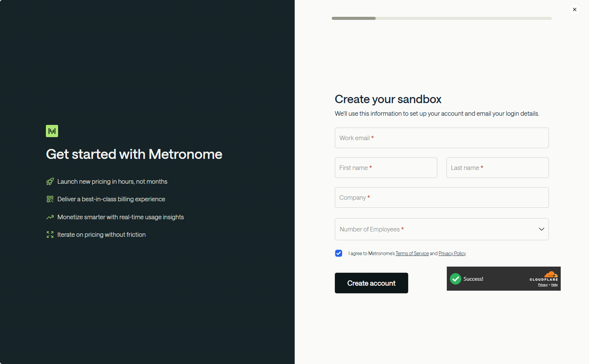This screenshot has height=364, width=589.
Task: Open the Terms of Service link
Action: (412, 253)
